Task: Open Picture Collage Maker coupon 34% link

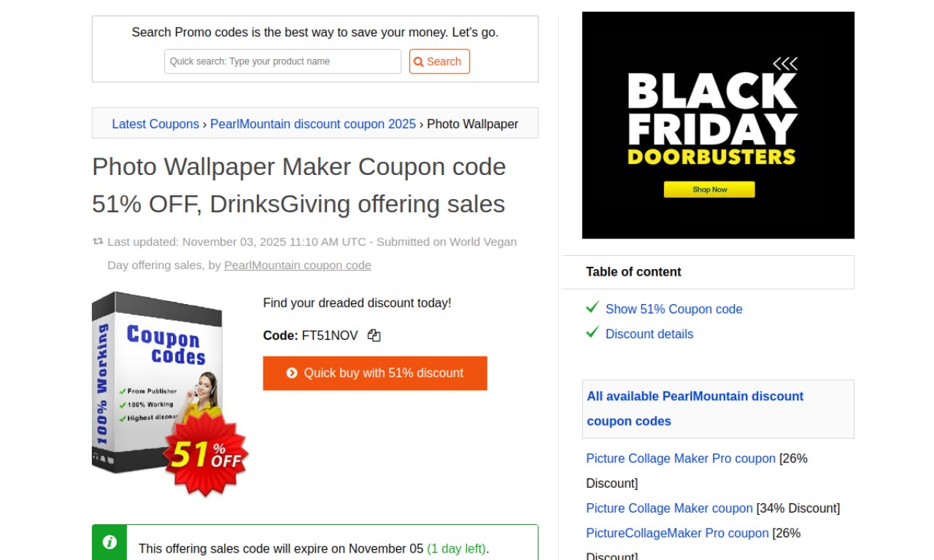Action: point(669,508)
